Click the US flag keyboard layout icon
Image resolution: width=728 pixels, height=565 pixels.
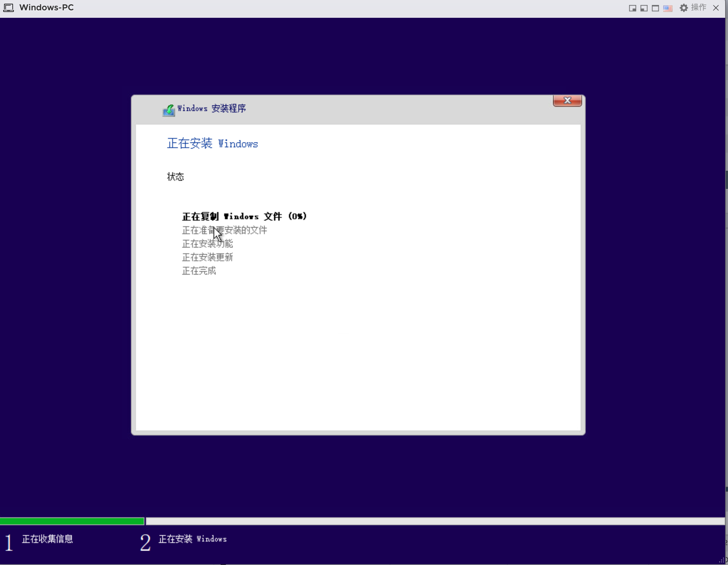(x=668, y=8)
